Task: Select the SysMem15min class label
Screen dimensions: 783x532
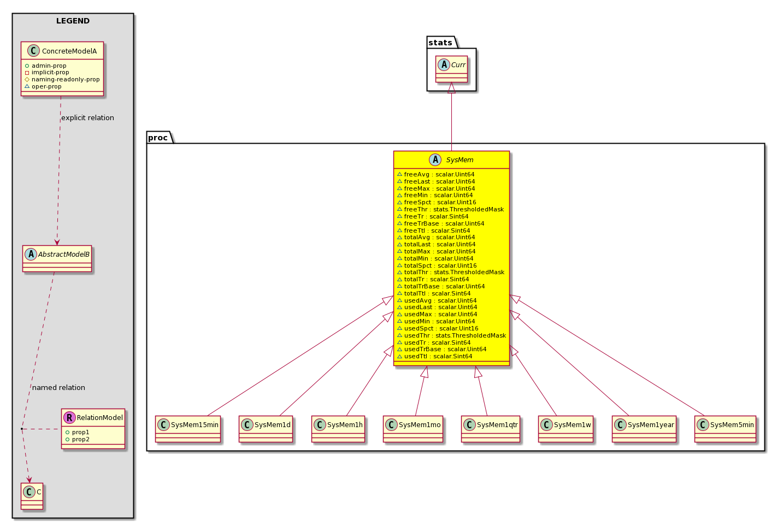Action: click(x=195, y=424)
